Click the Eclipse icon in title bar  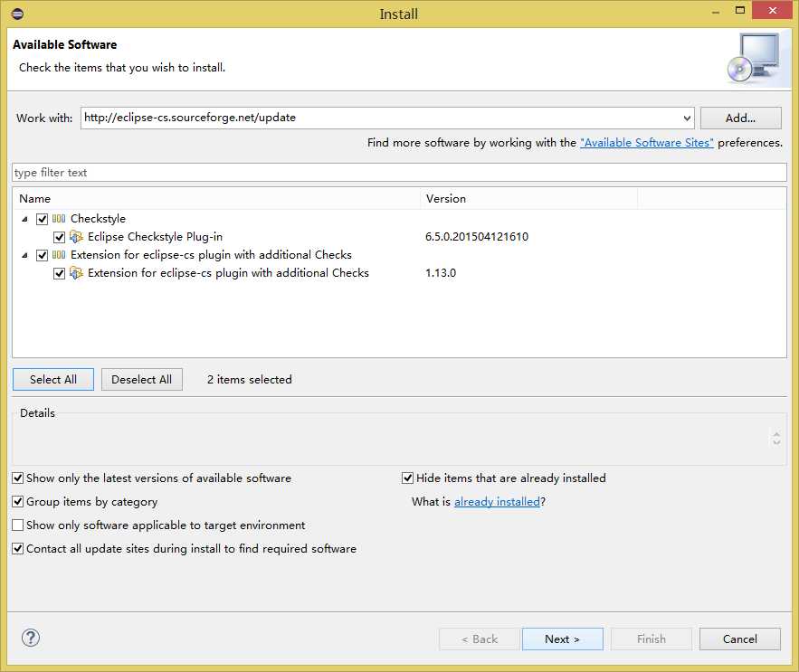click(17, 14)
